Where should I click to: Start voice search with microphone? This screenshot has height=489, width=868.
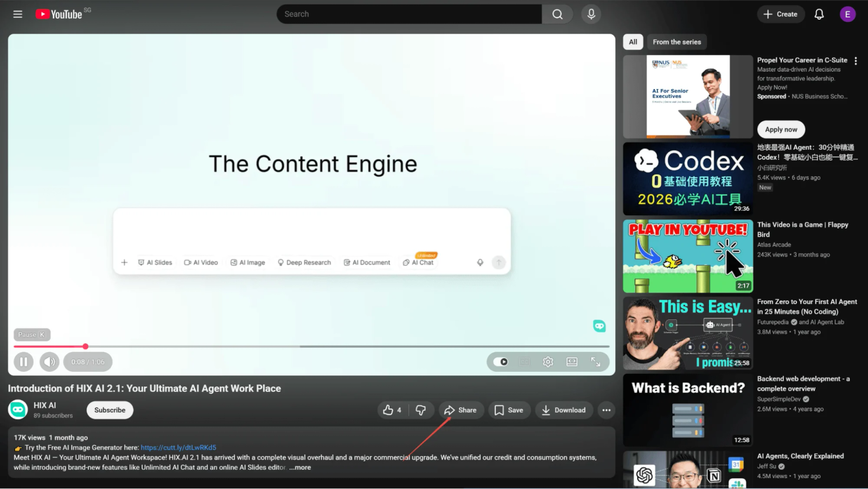591,14
